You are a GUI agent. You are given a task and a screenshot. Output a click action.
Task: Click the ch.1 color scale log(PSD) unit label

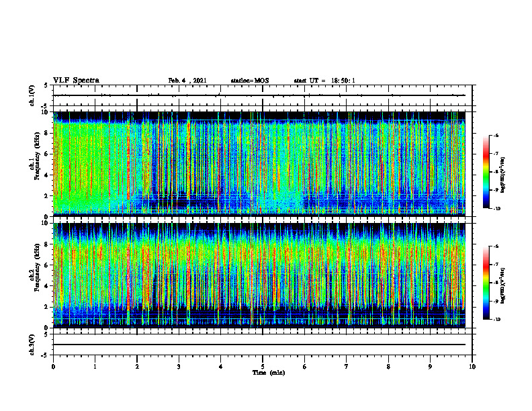(x=503, y=175)
